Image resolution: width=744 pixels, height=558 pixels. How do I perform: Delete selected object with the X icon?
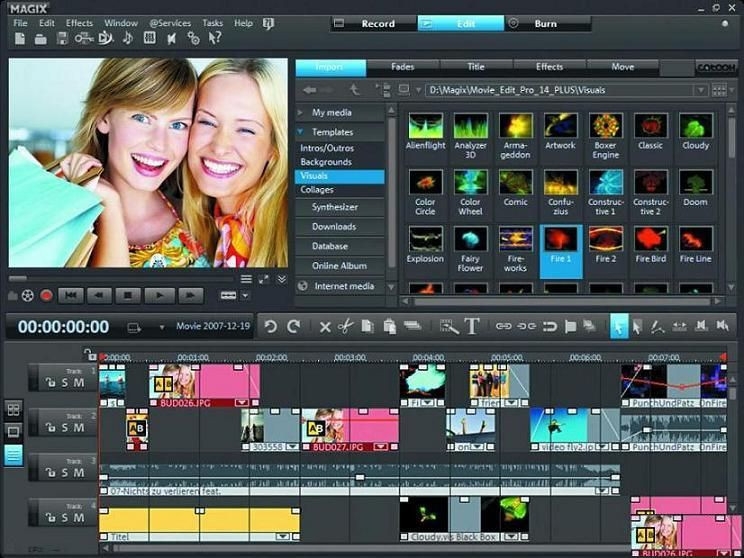(x=325, y=327)
